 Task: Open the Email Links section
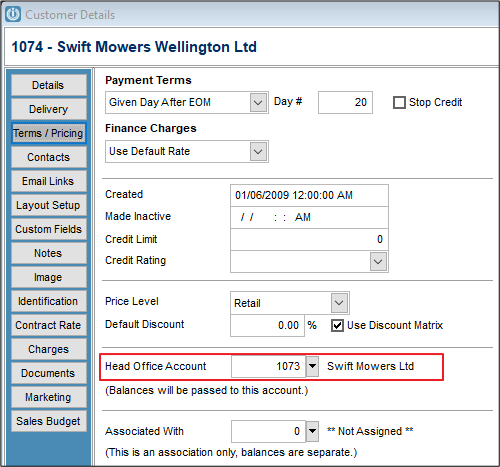click(49, 181)
